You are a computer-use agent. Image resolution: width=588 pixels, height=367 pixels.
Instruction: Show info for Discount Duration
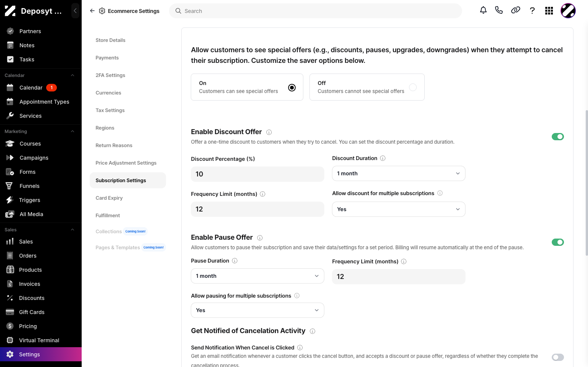point(383,158)
